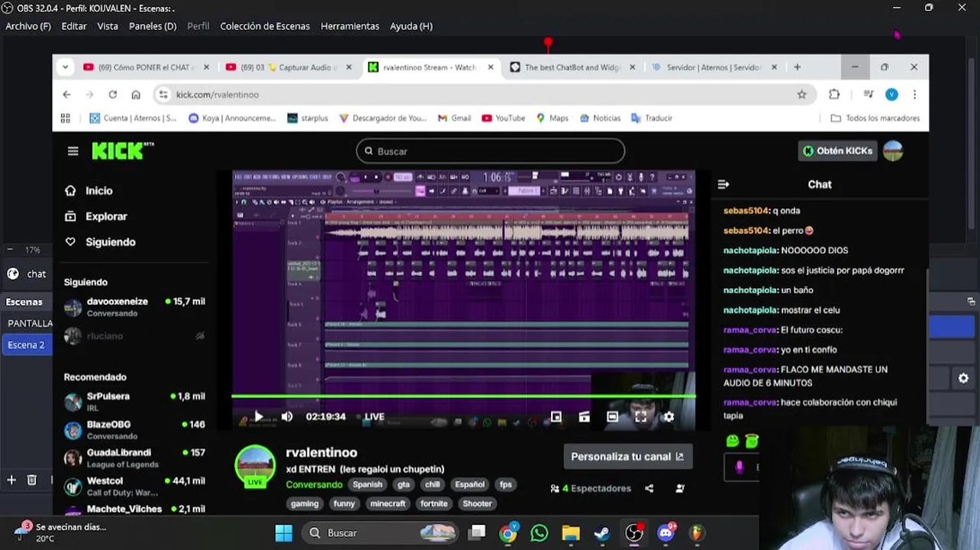Open the apps grid in bookmarks bar
This screenshot has height=550, width=980.
(65, 118)
